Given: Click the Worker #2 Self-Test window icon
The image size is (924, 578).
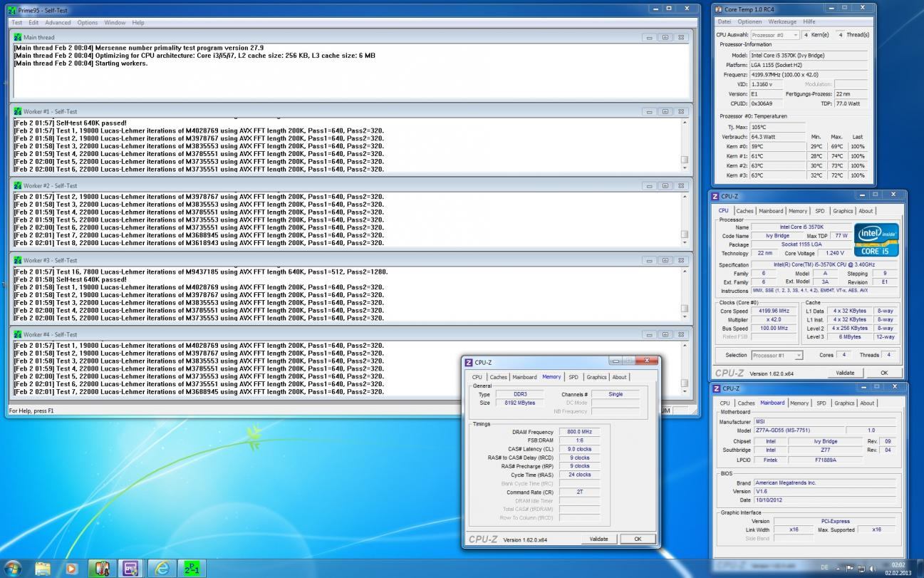Looking at the screenshot, I should (18, 185).
